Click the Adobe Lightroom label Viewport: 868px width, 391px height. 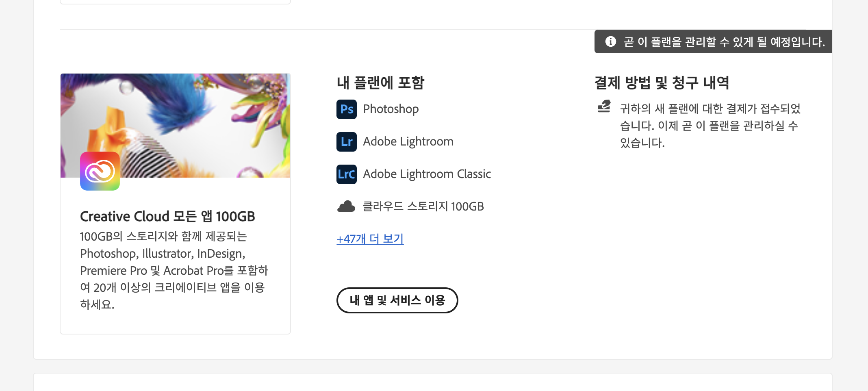(x=408, y=141)
